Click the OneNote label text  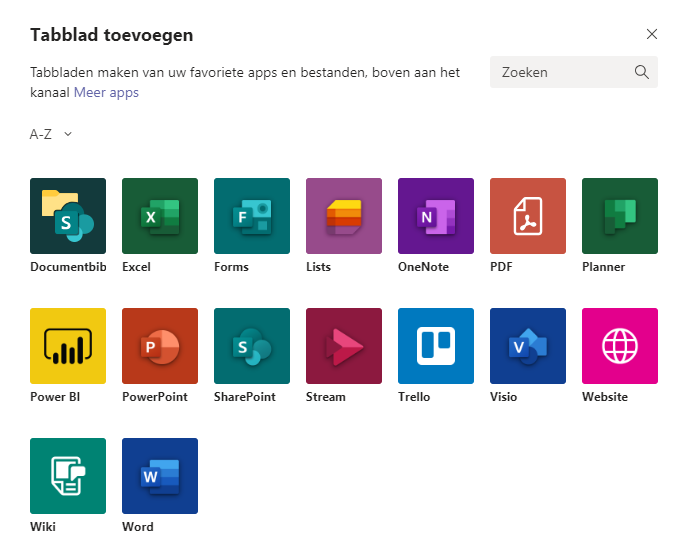[x=424, y=267]
